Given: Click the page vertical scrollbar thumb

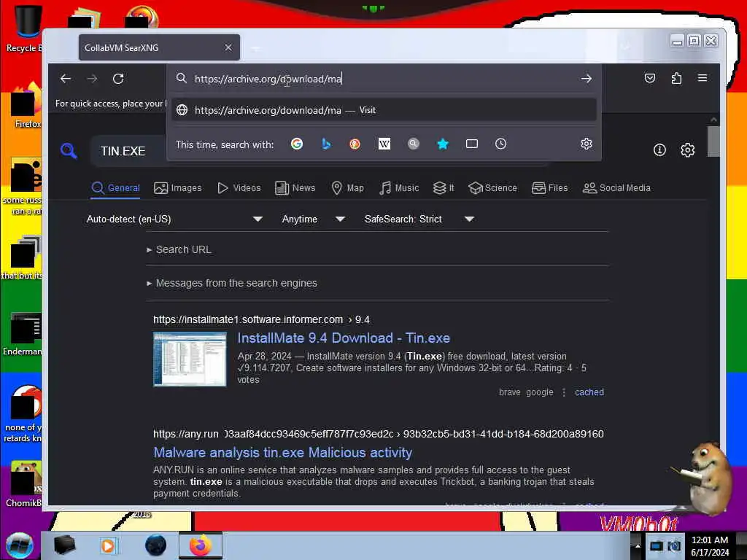Looking at the screenshot, I should 713,141.
